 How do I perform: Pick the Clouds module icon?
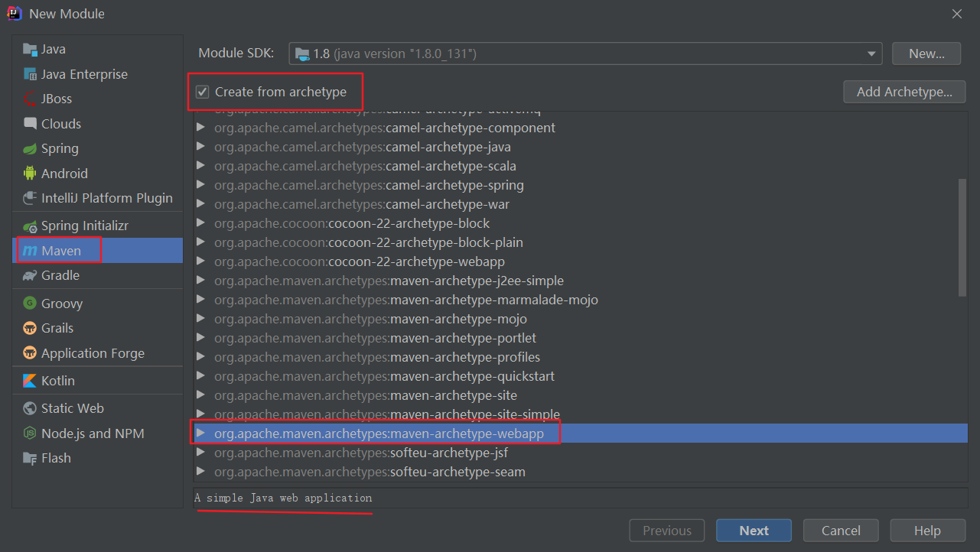30,124
